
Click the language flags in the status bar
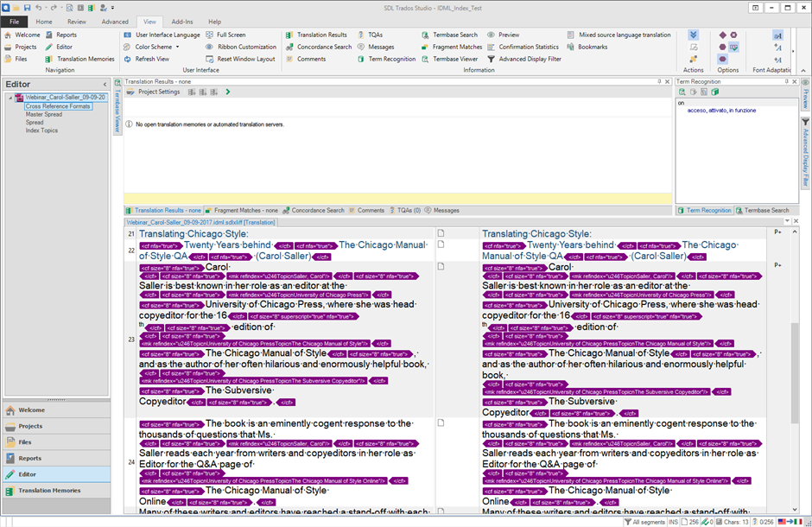pyautogui.click(x=790, y=522)
